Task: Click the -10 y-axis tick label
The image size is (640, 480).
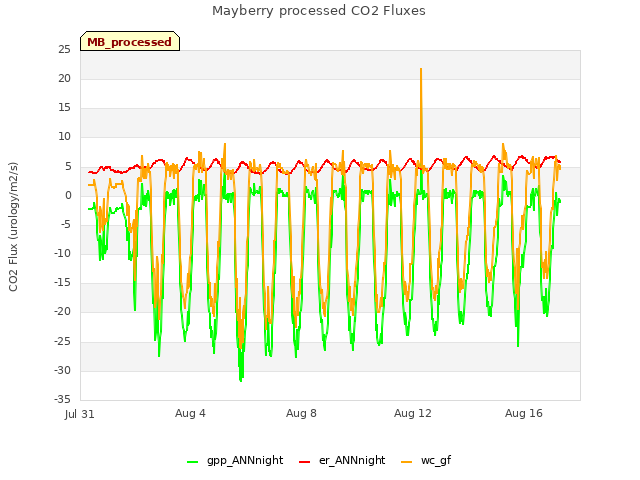Action: pos(62,253)
